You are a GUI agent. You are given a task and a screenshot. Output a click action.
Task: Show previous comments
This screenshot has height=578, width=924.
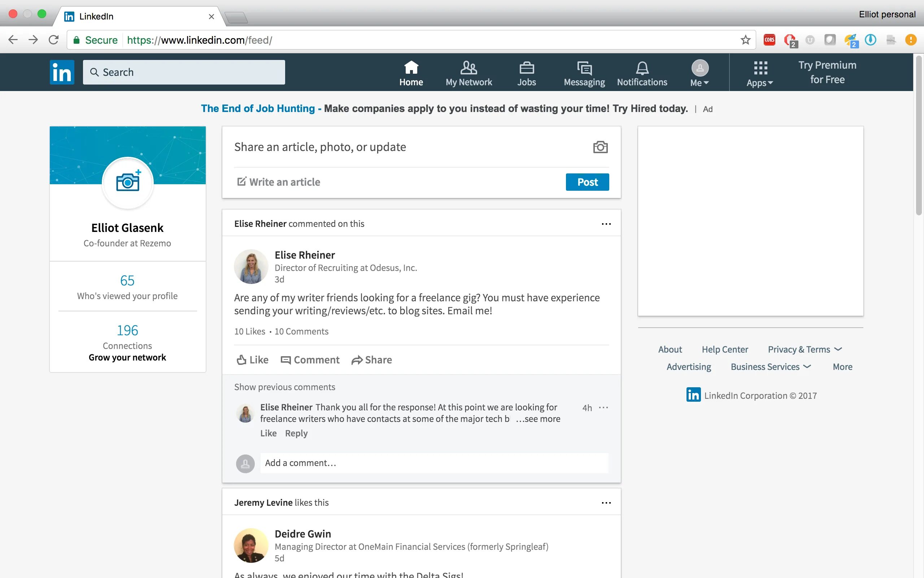(x=284, y=387)
